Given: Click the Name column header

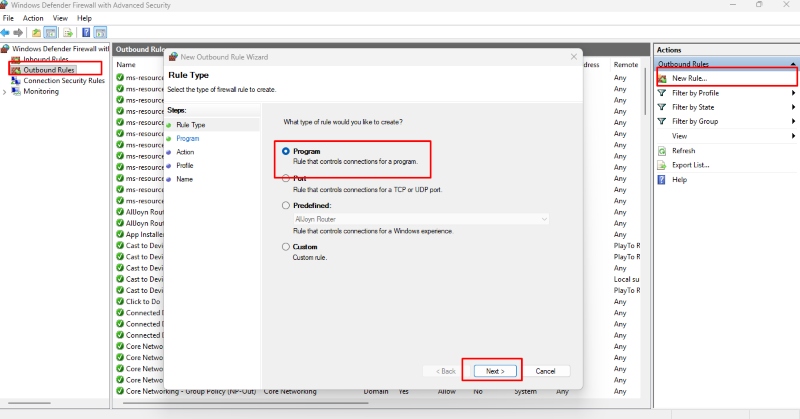Looking at the screenshot, I should tap(126, 65).
